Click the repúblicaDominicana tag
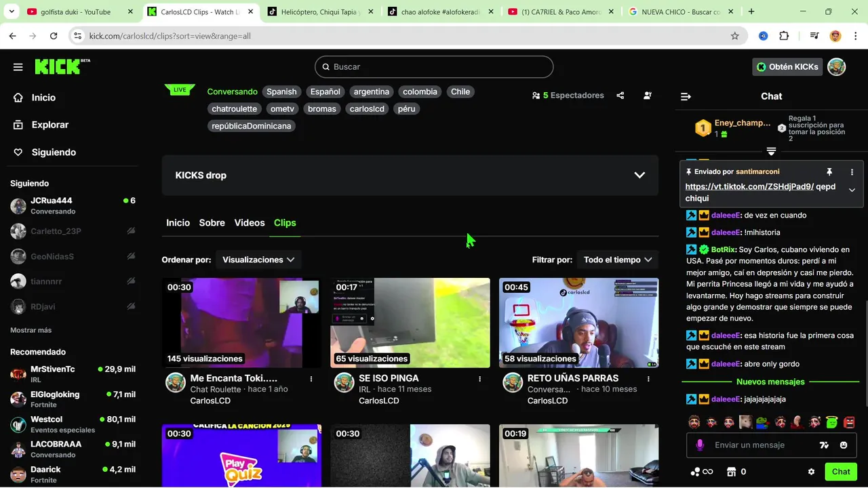 pos(252,126)
